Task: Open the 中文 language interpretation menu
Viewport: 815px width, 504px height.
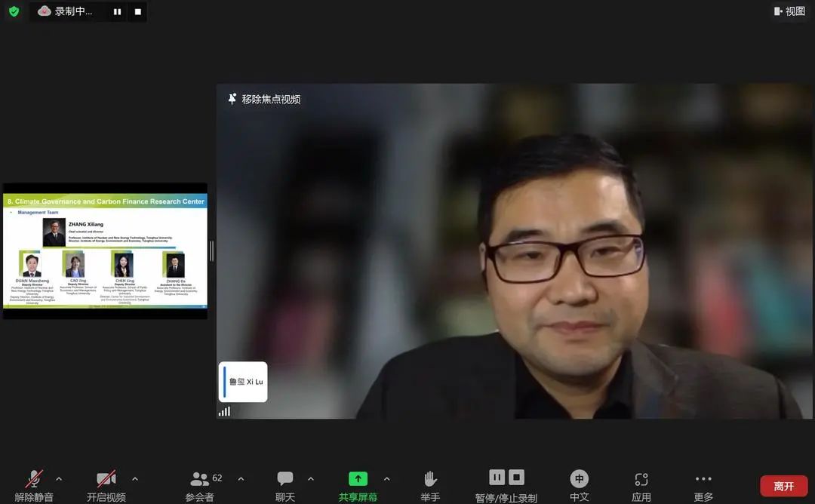Action: coord(579,479)
